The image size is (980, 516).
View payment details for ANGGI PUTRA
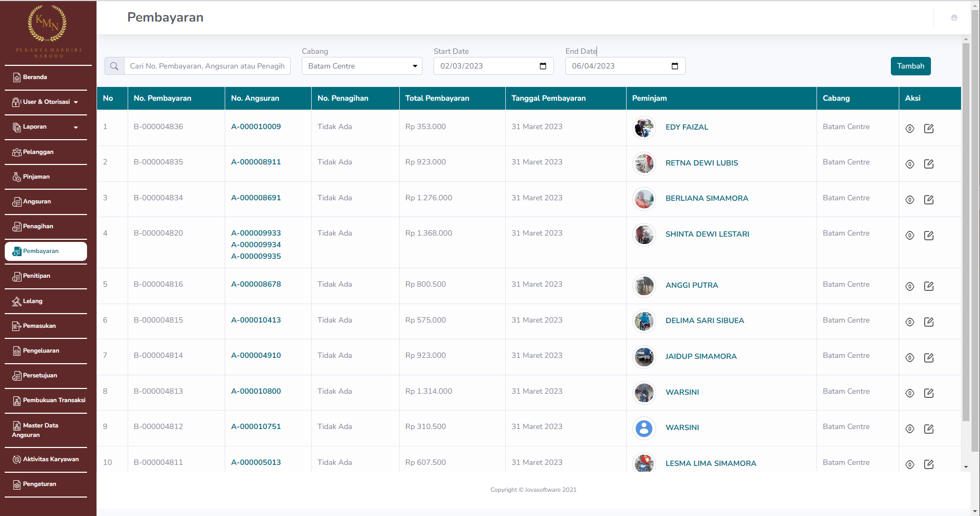tap(909, 286)
